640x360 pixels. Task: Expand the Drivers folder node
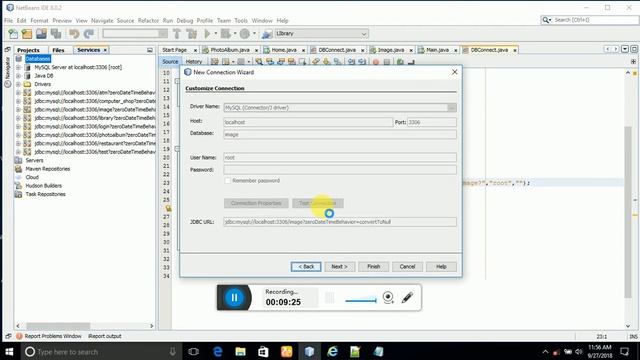pos(18,84)
